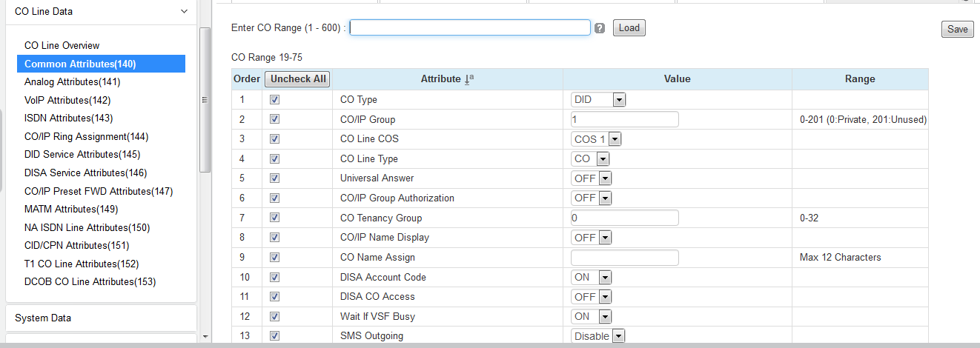The image size is (980, 348).
Task: Sort by Attribute column sort icon
Action: pos(469,79)
